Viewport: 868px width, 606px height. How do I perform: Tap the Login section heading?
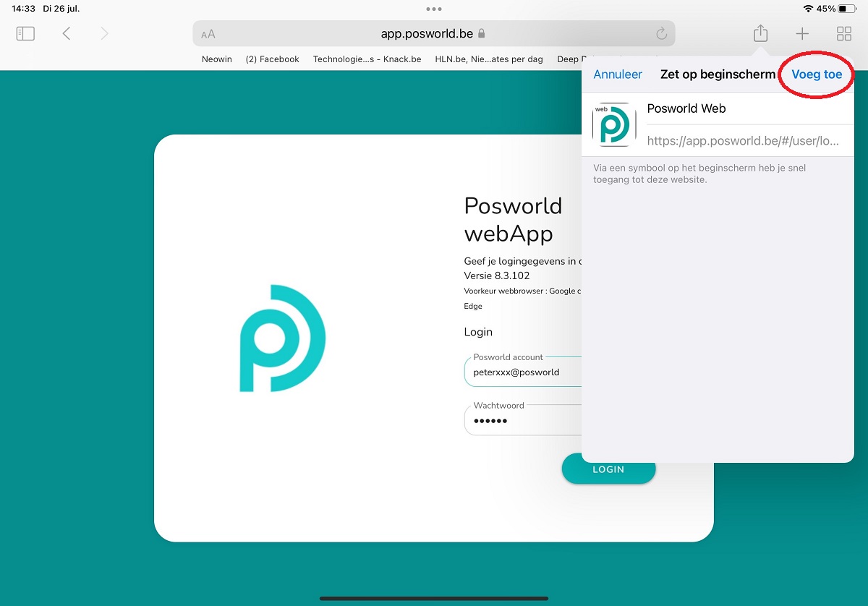pyautogui.click(x=478, y=332)
